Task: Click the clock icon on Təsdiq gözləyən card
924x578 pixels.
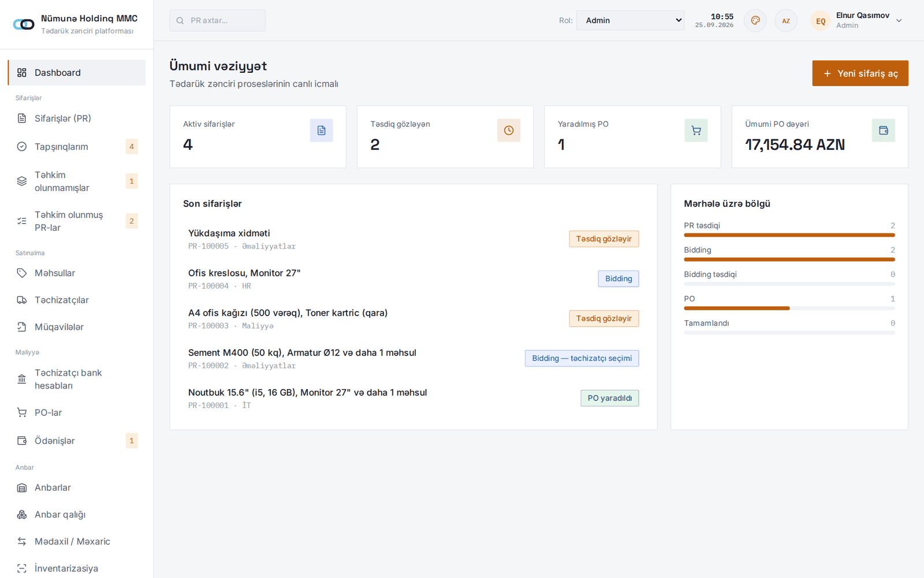Action: pyautogui.click(x=509, y=131)
